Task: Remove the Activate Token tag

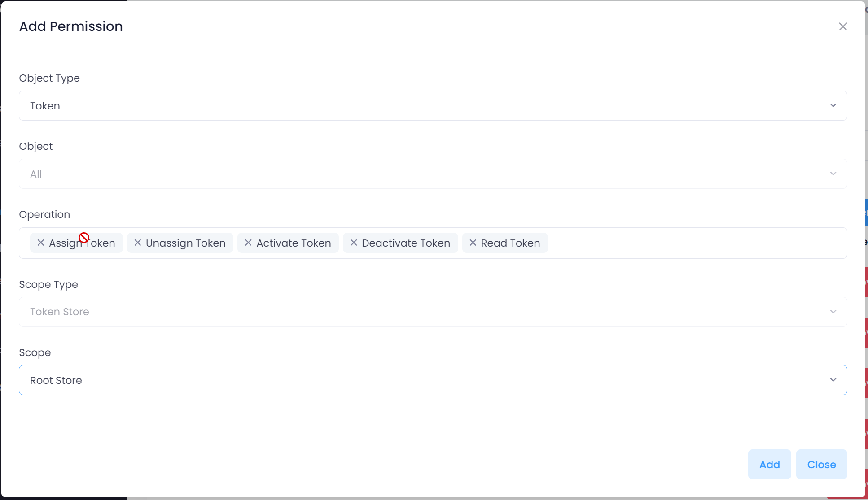Action: [248, 243]
